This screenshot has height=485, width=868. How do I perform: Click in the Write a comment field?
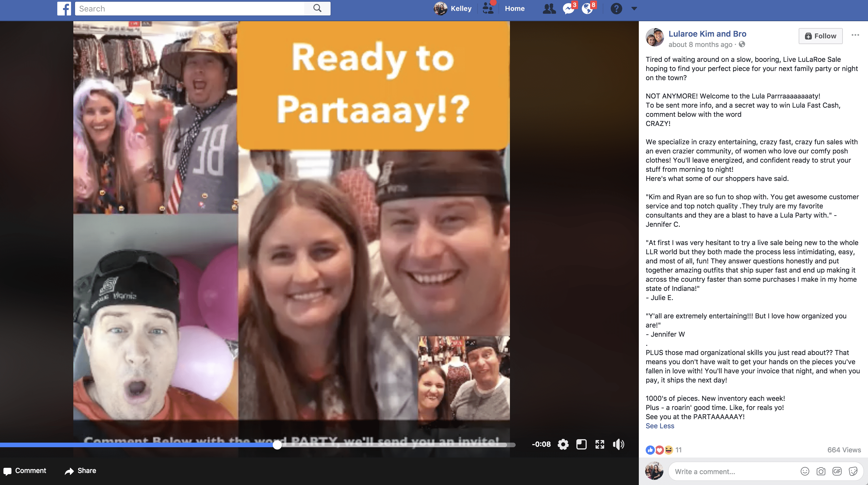[x=735, y=472]
